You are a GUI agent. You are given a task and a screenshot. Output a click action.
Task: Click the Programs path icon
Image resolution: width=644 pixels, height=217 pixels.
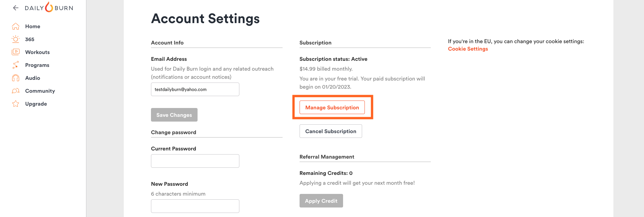[16, 65]
